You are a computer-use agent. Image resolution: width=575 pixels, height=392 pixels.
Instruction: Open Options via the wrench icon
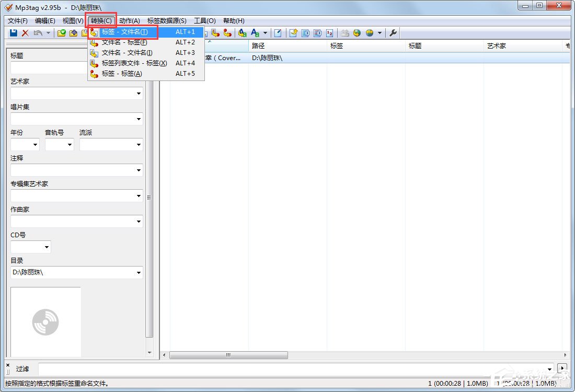click(393, 33)
